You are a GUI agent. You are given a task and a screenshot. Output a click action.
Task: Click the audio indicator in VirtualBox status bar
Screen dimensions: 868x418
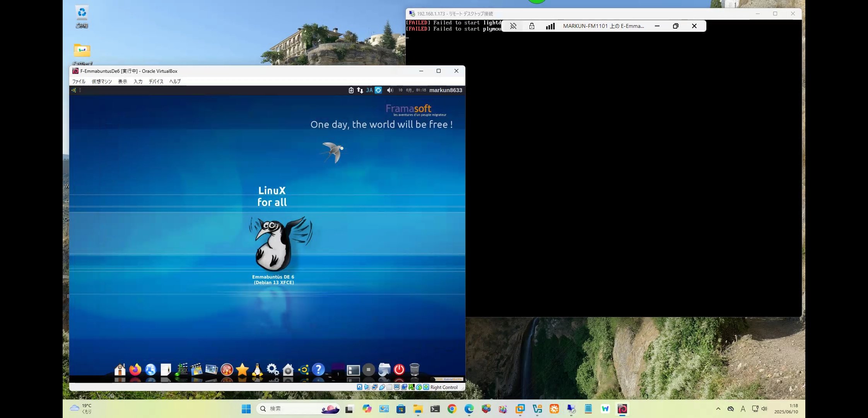click(x=367, y=387)
